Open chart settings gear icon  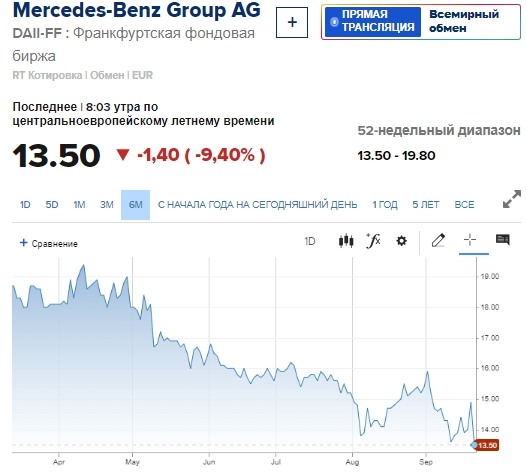401,241
